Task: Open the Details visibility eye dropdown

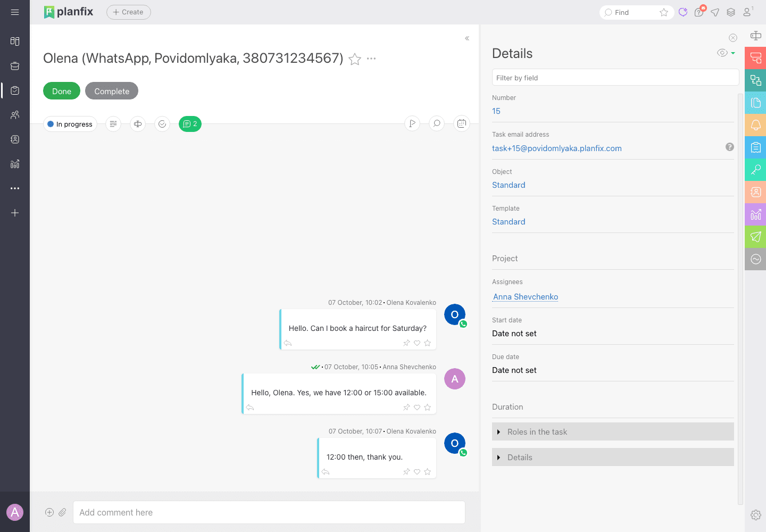Action: coord(726,53)
